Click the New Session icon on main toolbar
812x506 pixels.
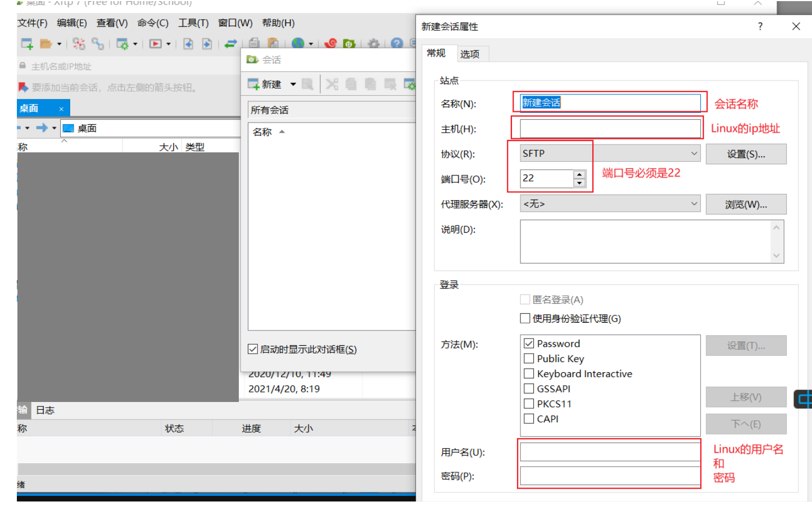tap(26, 43)
